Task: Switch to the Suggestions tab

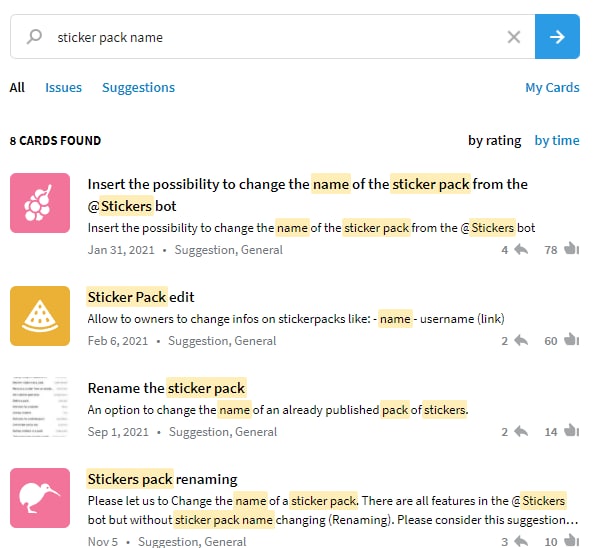Action: coord(138,88)
